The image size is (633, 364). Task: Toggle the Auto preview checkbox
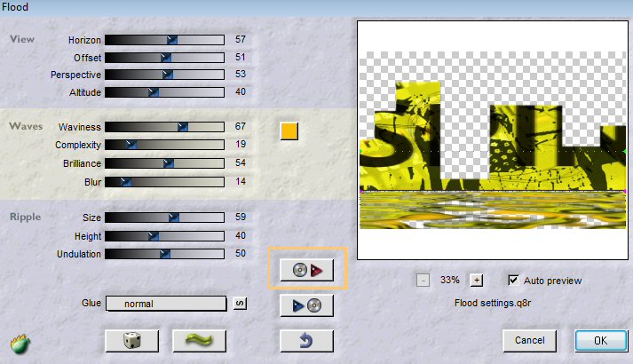(513, 280)
